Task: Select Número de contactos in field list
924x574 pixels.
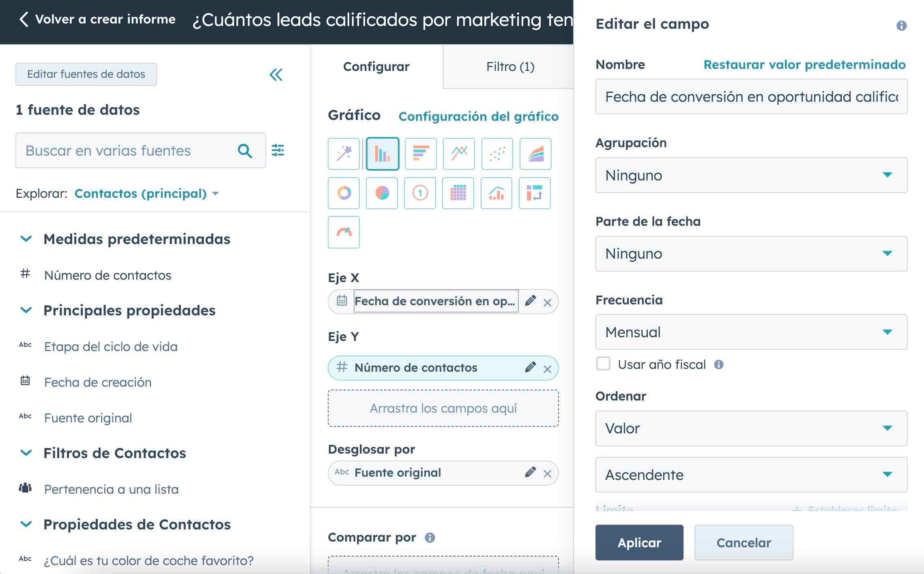Action: (107, 275)
